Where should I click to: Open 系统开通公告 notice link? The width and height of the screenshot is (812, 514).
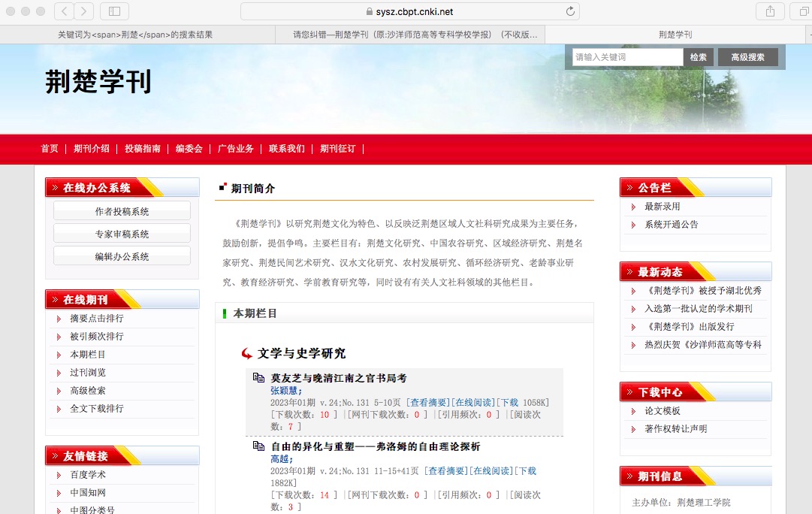[671, 225]
